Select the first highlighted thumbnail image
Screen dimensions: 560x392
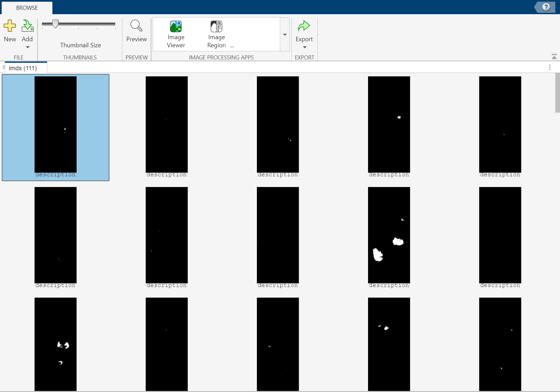click(x=55, y=124)
